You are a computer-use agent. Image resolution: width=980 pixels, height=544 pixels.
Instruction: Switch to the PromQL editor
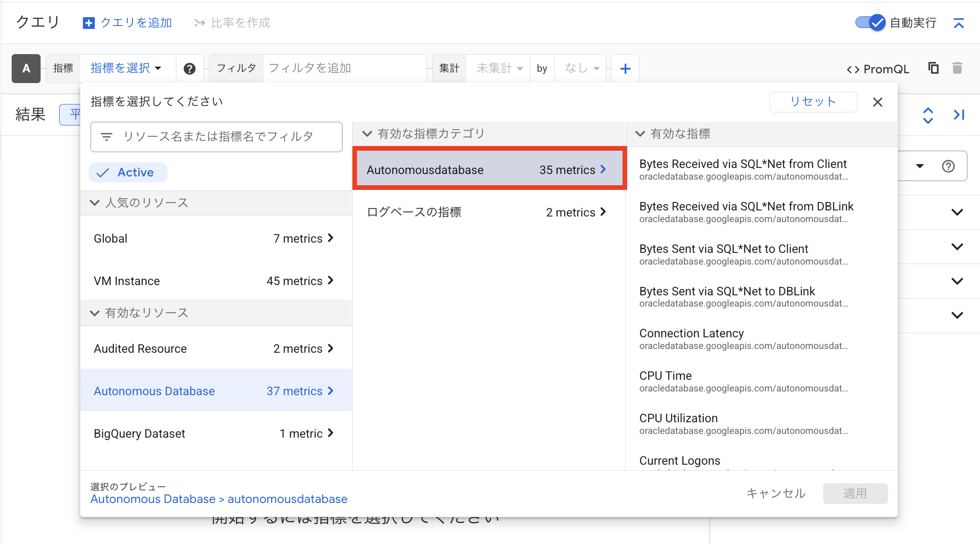click(878, 69)
